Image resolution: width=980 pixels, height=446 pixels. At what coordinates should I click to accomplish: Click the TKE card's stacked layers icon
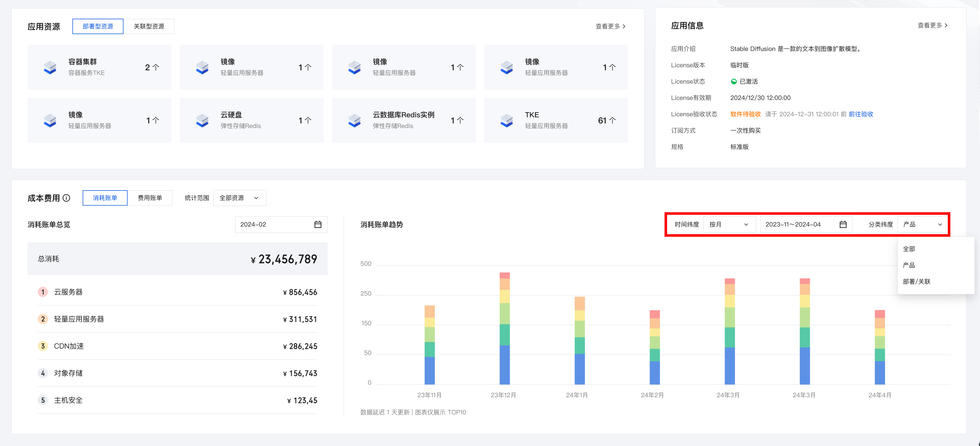506,121
